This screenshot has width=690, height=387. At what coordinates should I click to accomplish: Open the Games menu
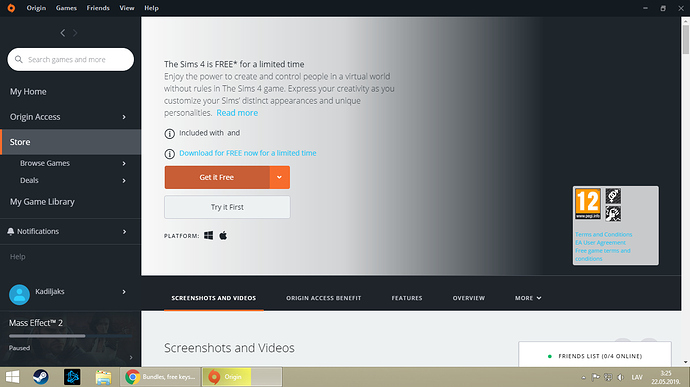point(66,8)
